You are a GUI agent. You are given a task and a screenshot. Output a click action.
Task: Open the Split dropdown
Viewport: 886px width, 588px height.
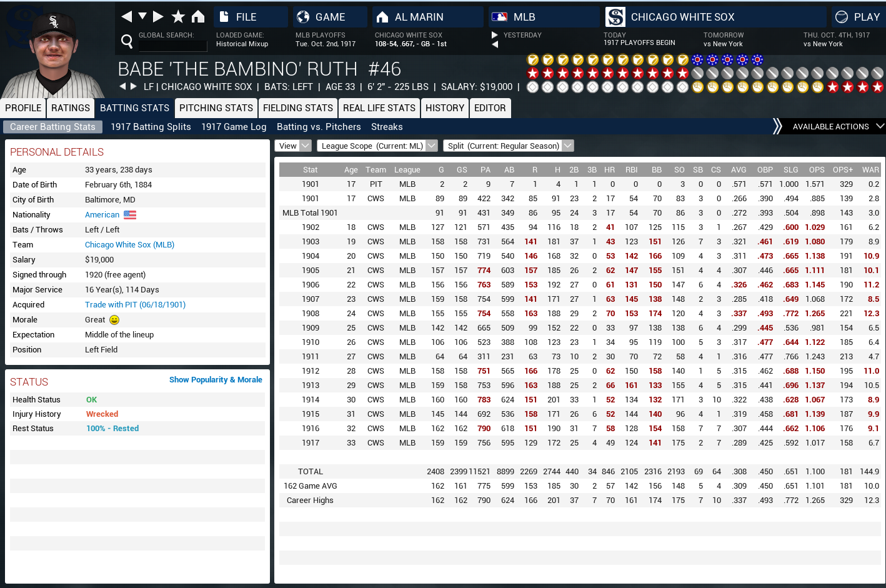tap(509, 146)
